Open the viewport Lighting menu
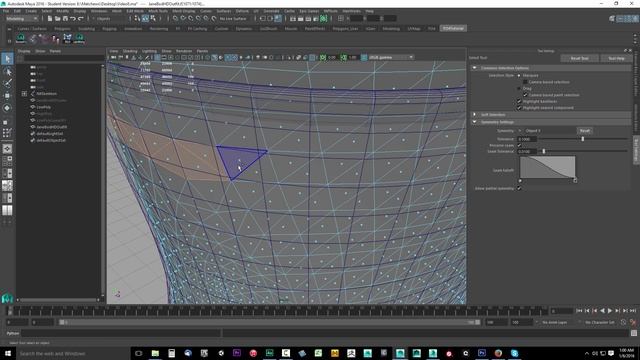Screen dimensions: 640x360 point(149,51)
